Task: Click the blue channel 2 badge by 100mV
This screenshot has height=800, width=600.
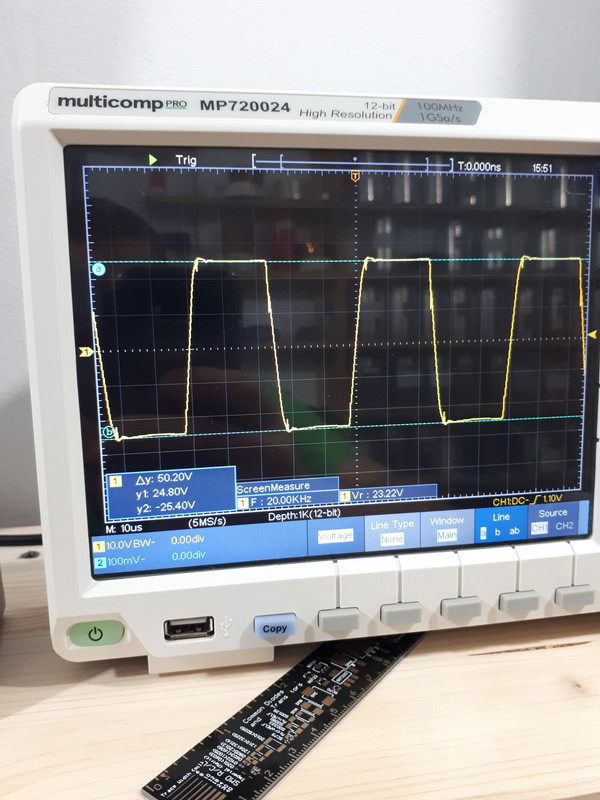Action: (x=101, y=563)
